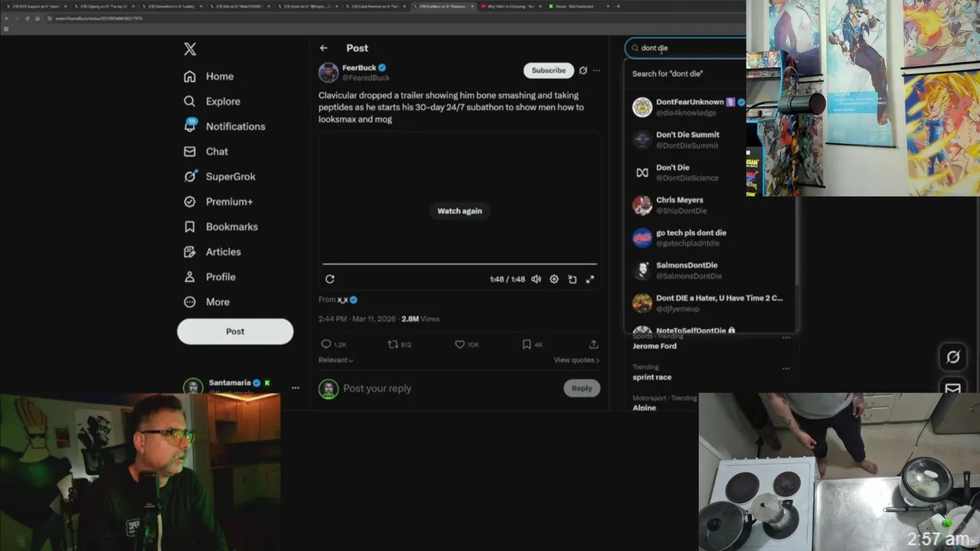
Task: Reload the page in browser toolbar
Action: point(27,18)
